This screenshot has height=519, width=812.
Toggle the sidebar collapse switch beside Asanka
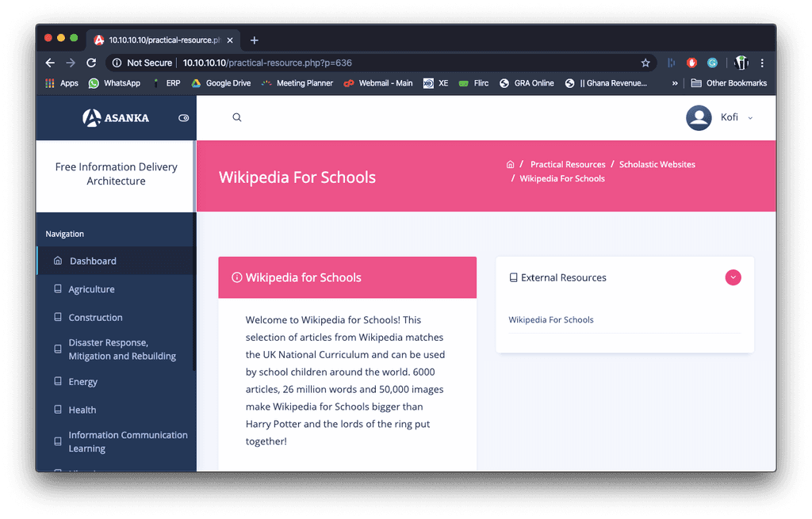click(183, 118)
